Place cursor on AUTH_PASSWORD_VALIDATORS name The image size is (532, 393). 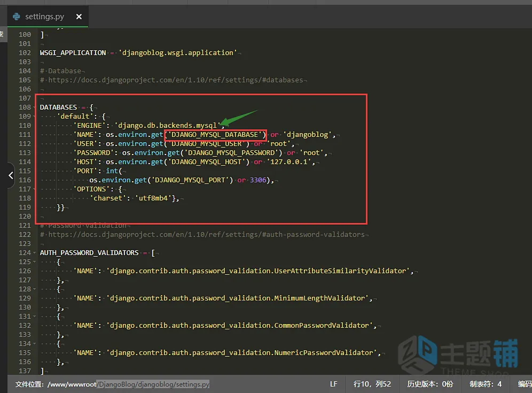click(89, 253)
